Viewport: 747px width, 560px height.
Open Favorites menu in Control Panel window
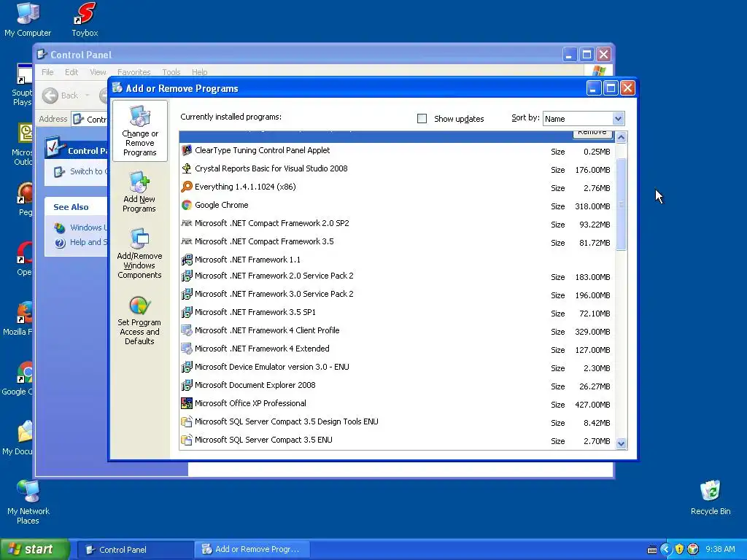134,72
